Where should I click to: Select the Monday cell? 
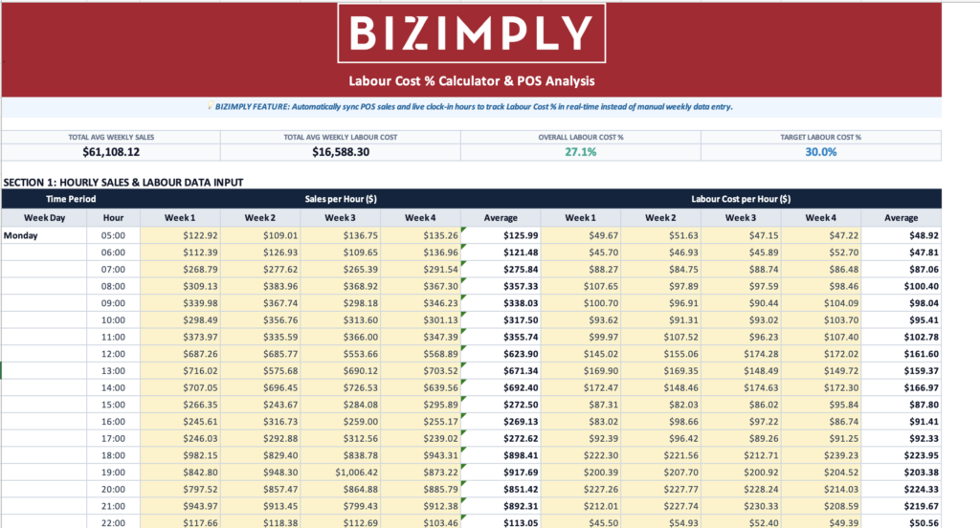[44, 235]
